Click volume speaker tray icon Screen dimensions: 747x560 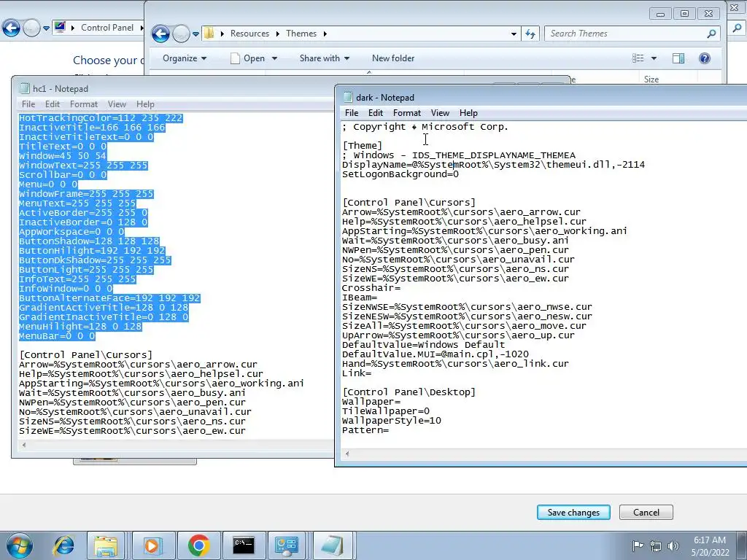[673, 545]
